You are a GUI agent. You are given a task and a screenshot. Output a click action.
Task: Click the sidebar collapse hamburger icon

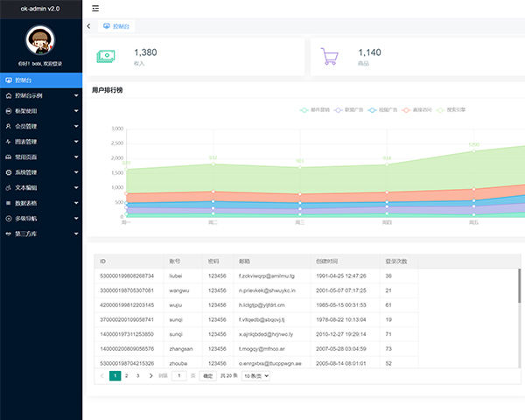(95, 8)
